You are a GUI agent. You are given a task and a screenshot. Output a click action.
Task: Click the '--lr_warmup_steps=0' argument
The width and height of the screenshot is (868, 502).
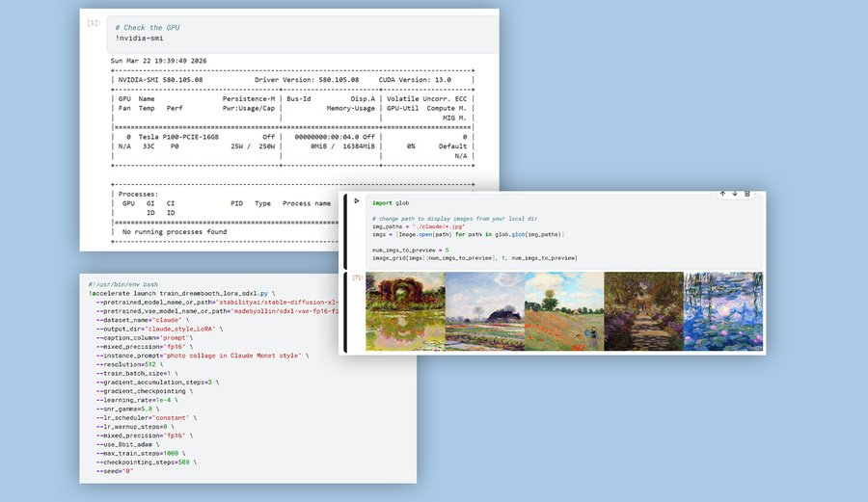point(135,427)
